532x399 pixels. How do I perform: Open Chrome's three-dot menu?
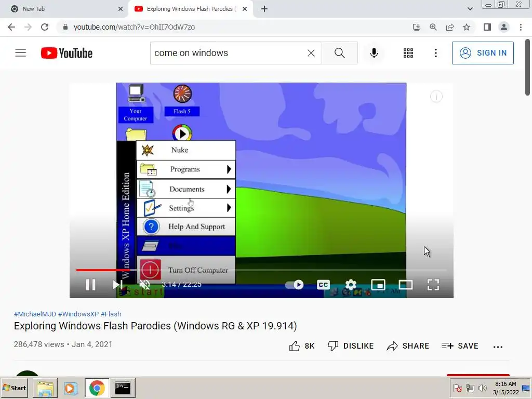point(521,27)
